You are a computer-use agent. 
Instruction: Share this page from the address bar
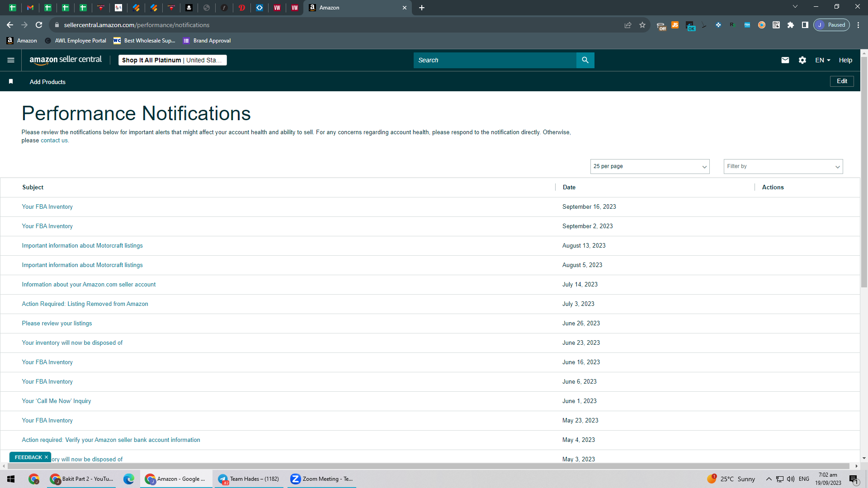coord(628,25)
